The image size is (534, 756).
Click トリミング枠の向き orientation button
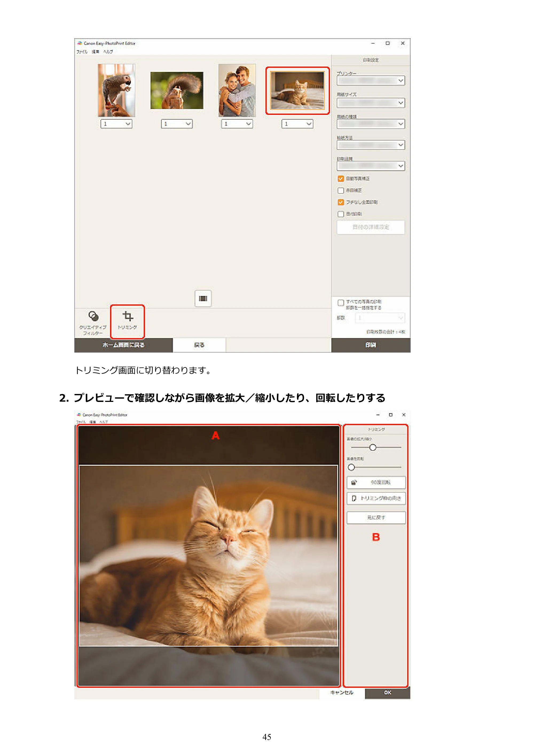[376, 498]
